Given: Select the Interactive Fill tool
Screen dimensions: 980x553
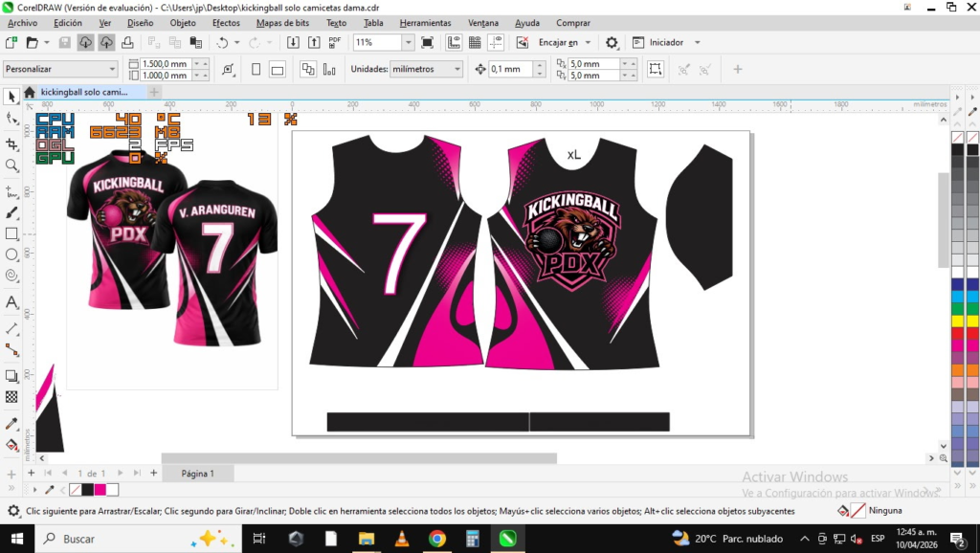Looking at the screenshot, I should pos(11,445).
